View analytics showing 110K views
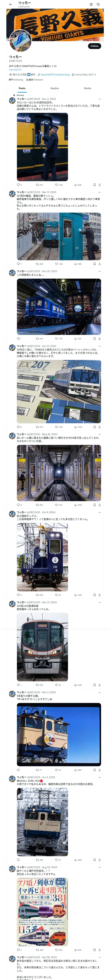The height and width of the screenshot is (980, 110). coord(78,427)
